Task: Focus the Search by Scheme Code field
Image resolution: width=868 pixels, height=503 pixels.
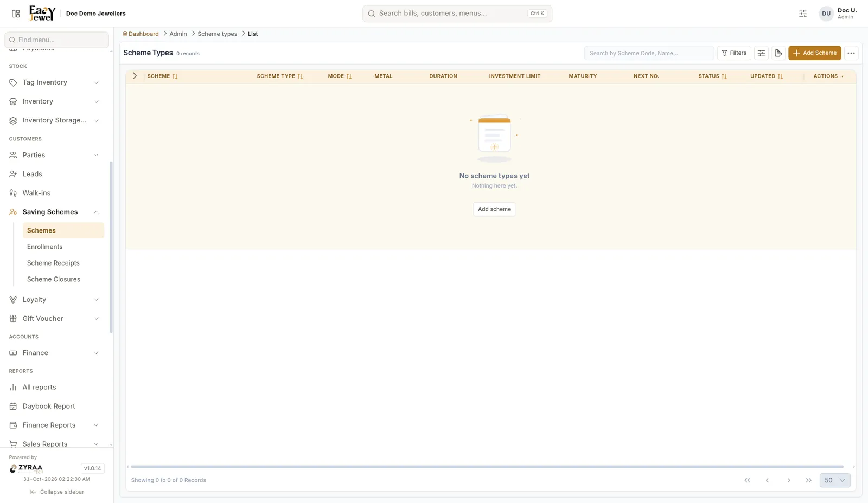Action: (649, 53)
